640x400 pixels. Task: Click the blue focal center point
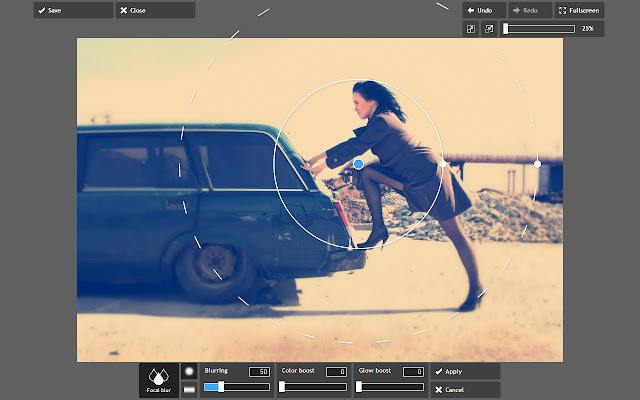point(358,163)
